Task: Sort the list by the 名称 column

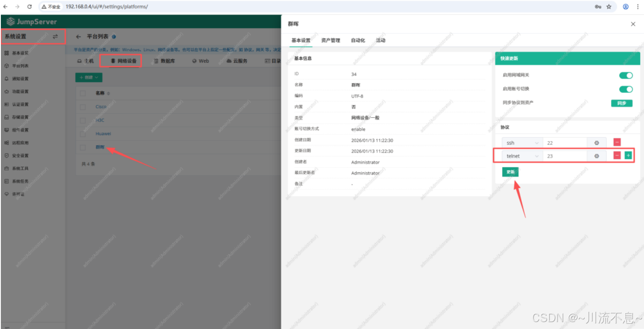Action: coord(108,94)
